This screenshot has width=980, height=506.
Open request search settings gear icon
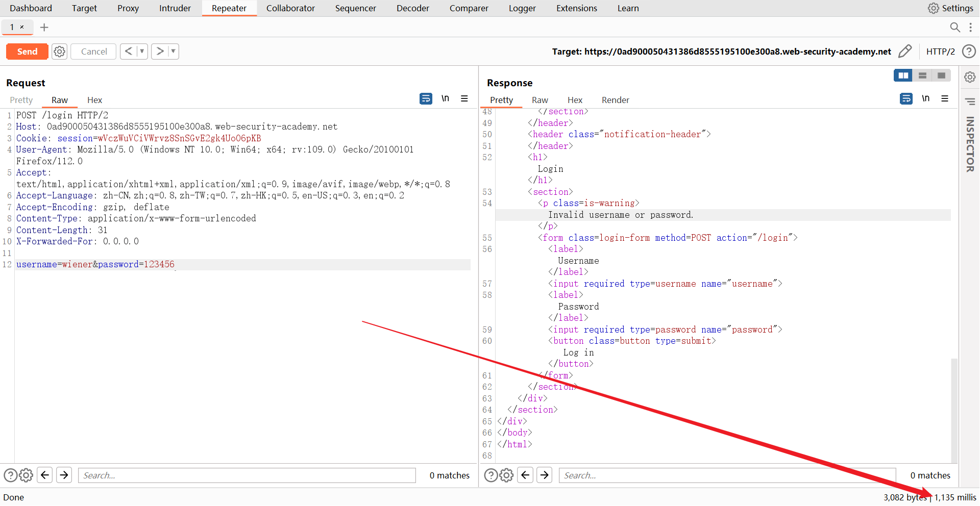(27, 475)
